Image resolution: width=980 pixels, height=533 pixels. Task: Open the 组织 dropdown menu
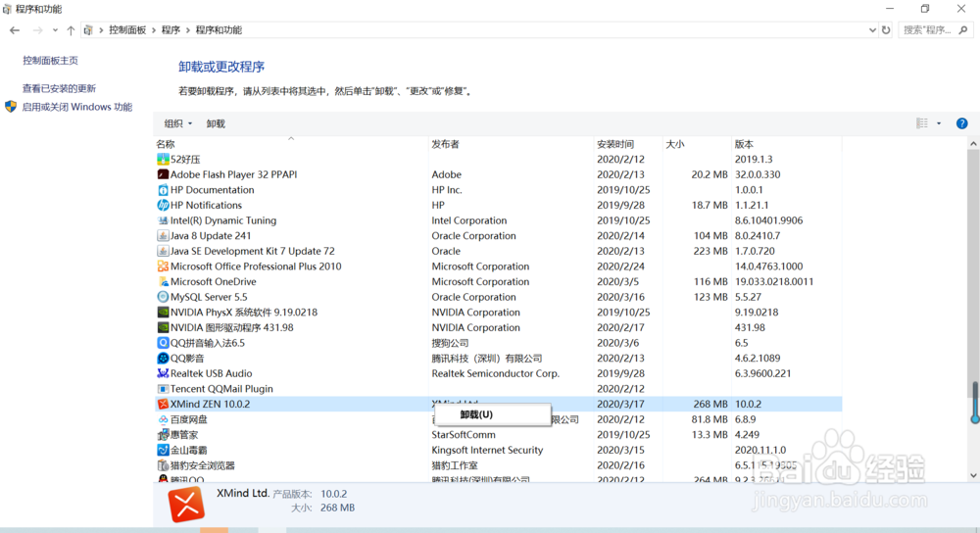tap(177, 123)
